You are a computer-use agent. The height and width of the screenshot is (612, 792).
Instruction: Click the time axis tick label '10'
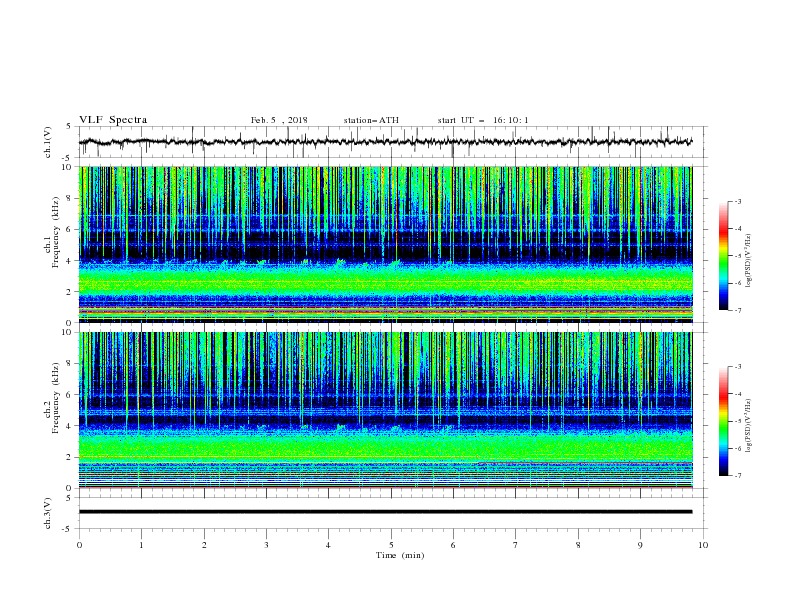tap(703, 545)
